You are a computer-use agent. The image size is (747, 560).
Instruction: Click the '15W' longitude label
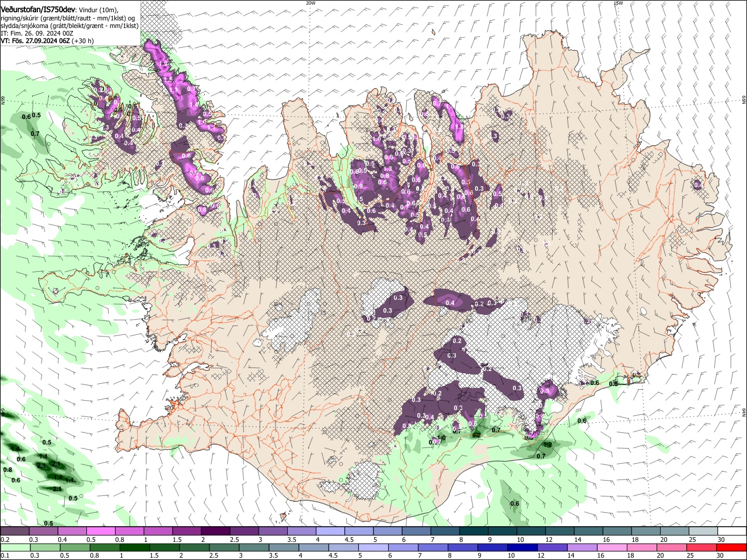click(x=618, y=3)
